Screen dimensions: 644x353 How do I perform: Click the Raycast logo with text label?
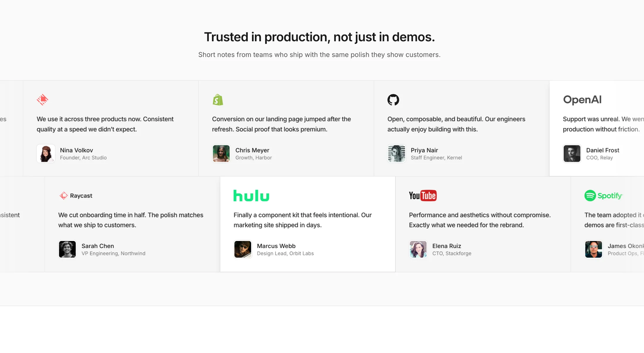[x=76, y=196]
